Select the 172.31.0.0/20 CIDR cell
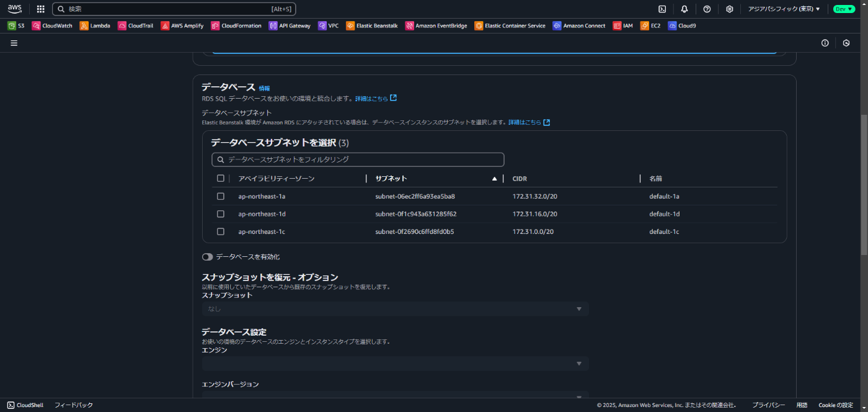 point(533,231)
